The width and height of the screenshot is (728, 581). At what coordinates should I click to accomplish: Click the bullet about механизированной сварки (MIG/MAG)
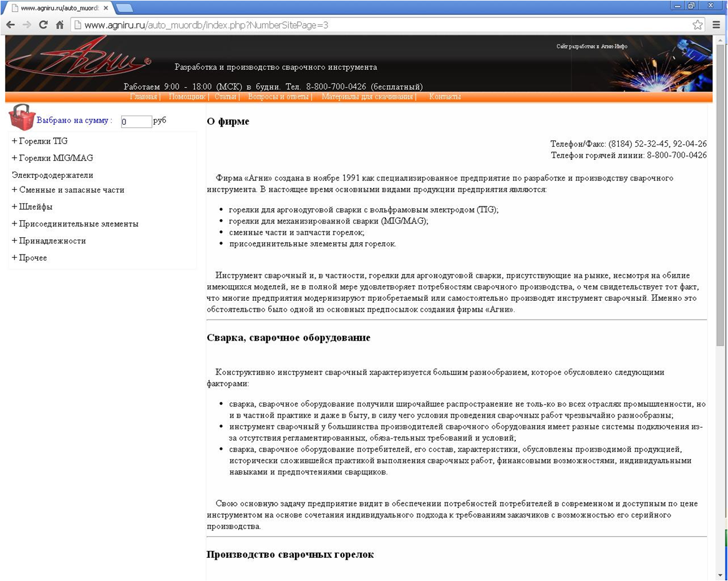point(329,221)
